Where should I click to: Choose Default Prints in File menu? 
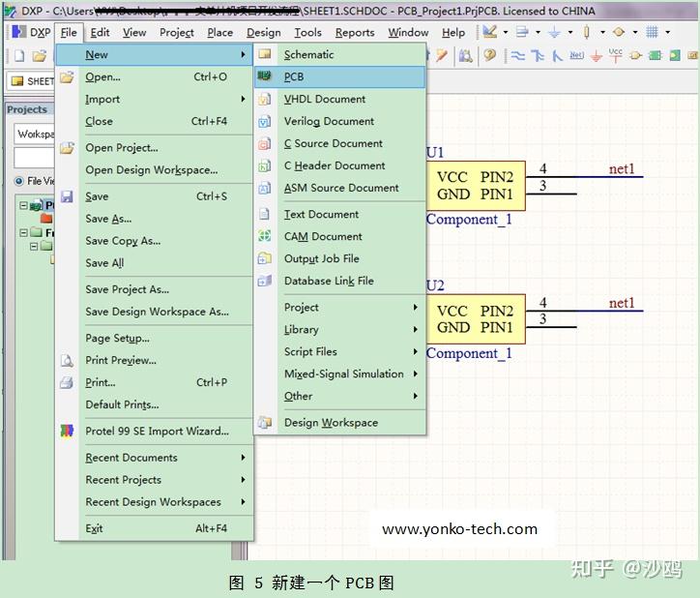point(155,404)
